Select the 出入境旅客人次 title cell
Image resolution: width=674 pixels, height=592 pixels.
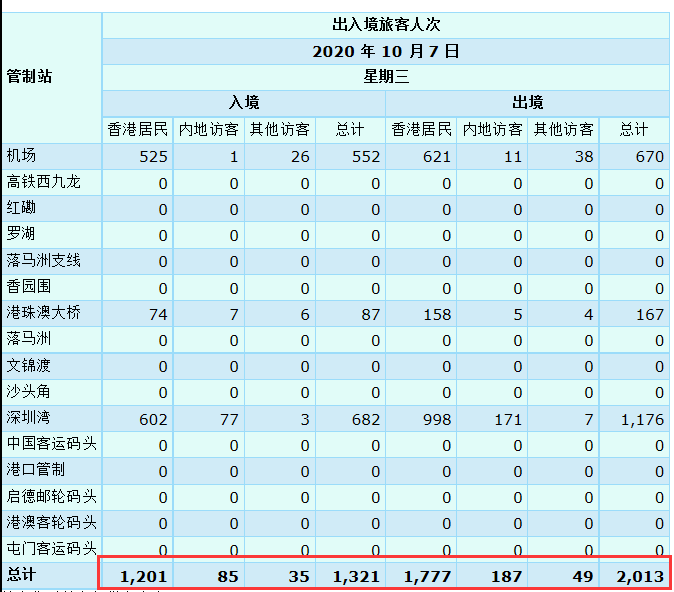coord(386,25)
